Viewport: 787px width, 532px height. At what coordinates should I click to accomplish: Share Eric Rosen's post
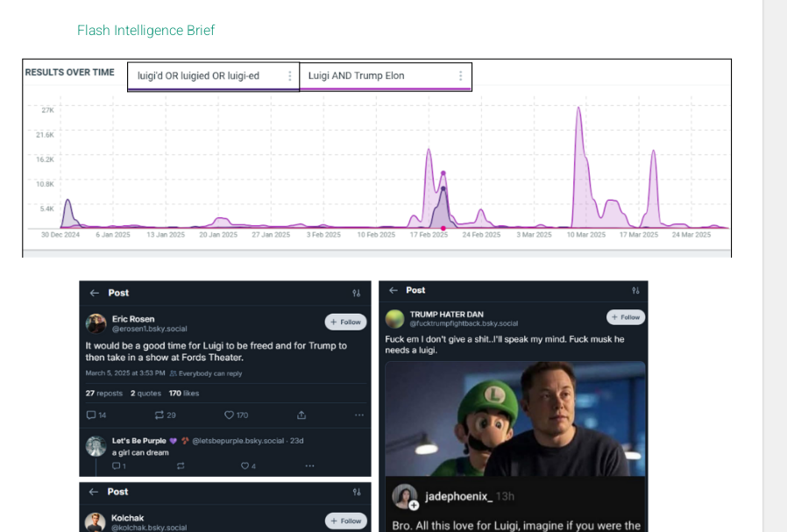click(301, 415)
